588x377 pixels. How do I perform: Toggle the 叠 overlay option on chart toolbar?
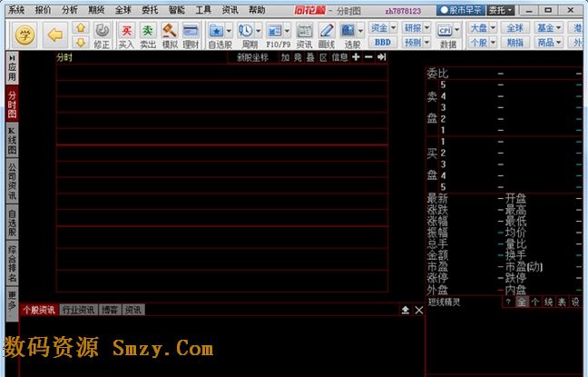coord(310,57)
